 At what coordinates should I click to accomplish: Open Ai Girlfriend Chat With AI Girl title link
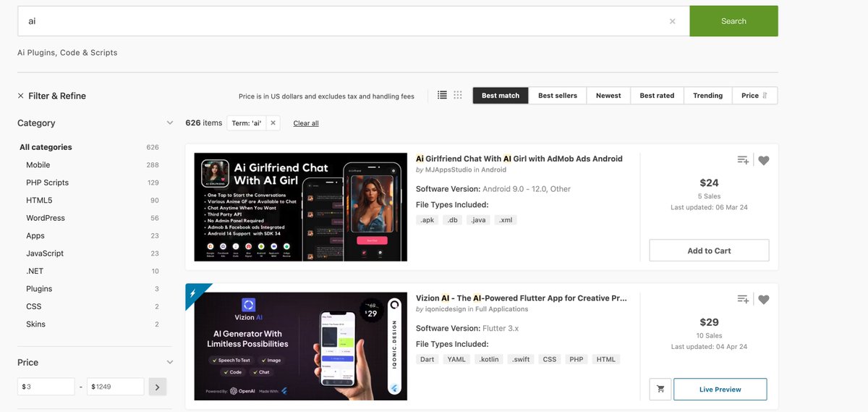(x=519, y=159)
